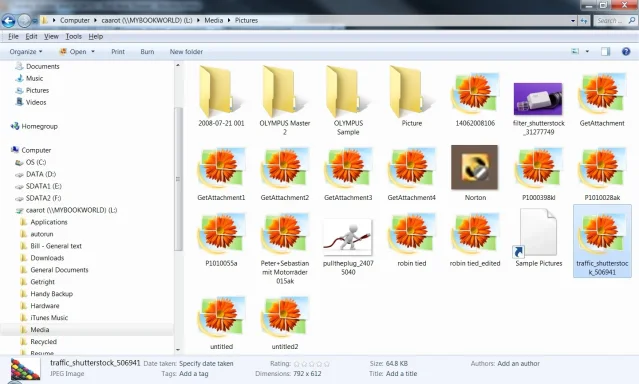The image size is (639, 384).
Task: Toggle the preview pane button
Action: [x=606, y=51]
